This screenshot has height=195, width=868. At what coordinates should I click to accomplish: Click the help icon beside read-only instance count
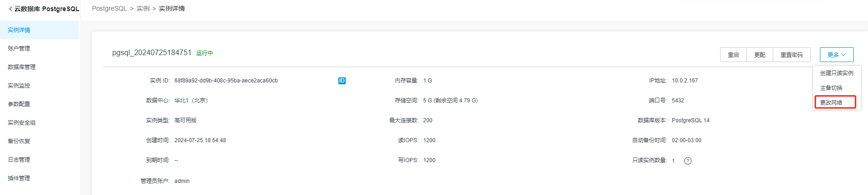coord(688,161)
